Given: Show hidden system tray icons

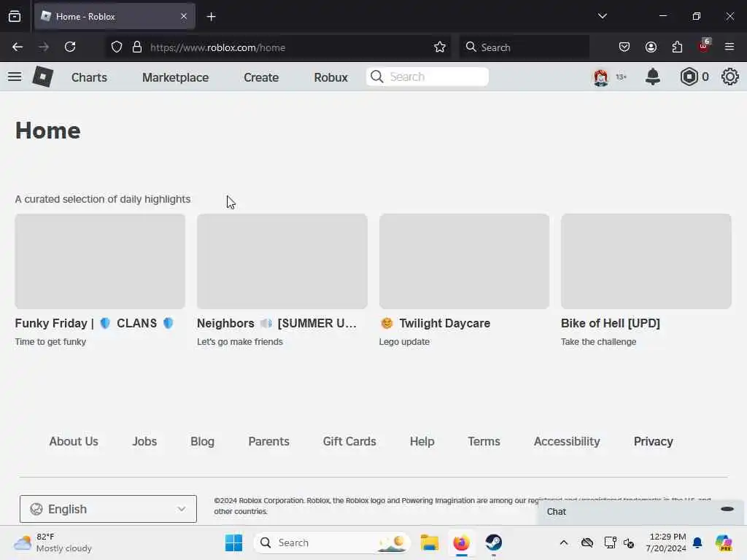Looking at the screenshot, I should pyautogui.click(x=564, y=542).
